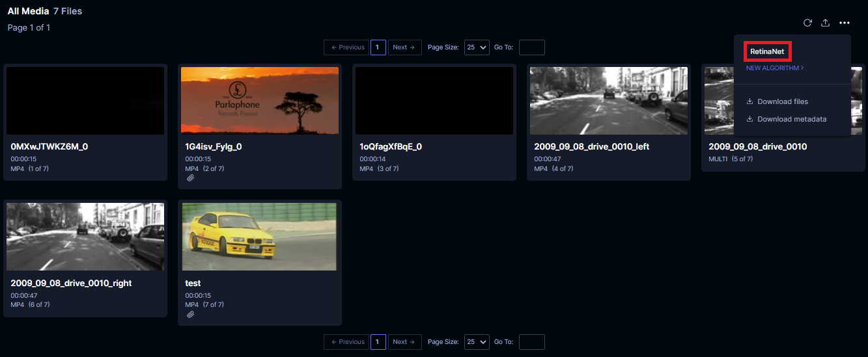This screenshot has height=357, width=868.
Task: Select page 1 in top pagination
Action: pos(378,47)
